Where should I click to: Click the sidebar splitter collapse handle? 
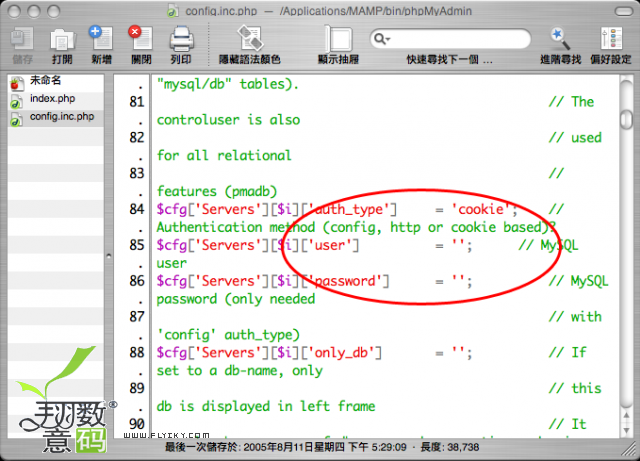(x=109, y=256)
